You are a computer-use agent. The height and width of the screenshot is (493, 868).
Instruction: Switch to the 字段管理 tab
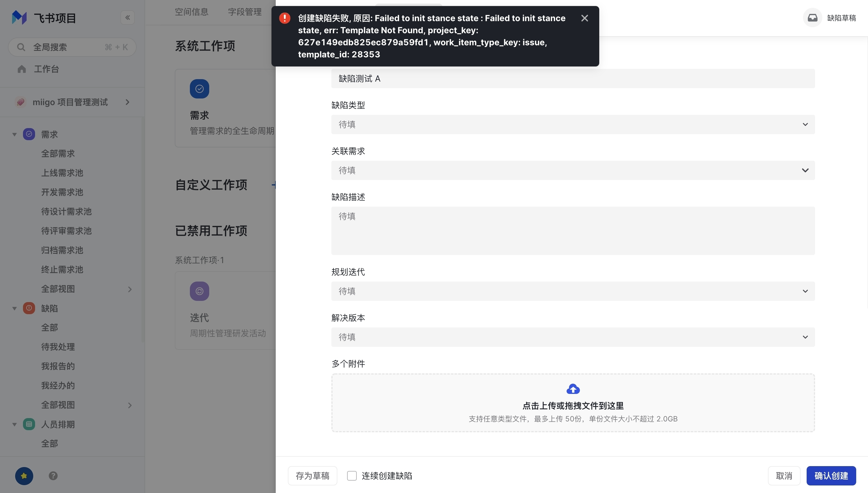(245, 12)
